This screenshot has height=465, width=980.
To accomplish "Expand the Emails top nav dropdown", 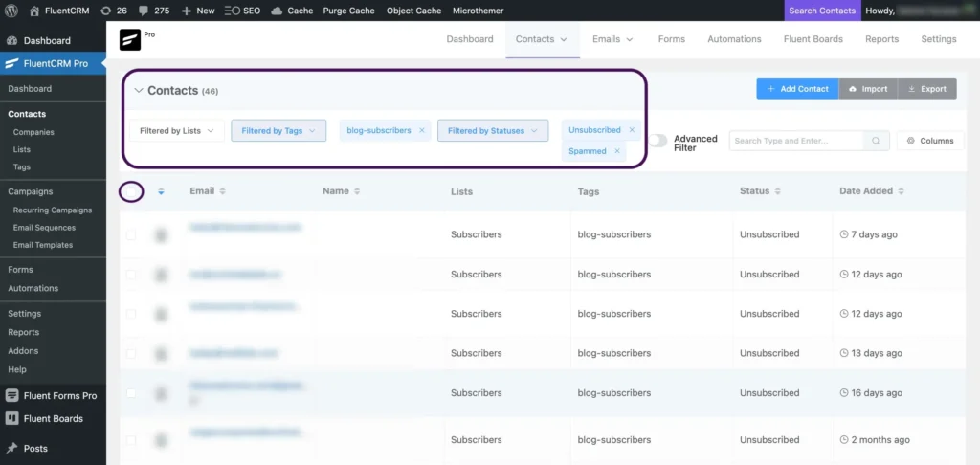I will pos(613,39).
